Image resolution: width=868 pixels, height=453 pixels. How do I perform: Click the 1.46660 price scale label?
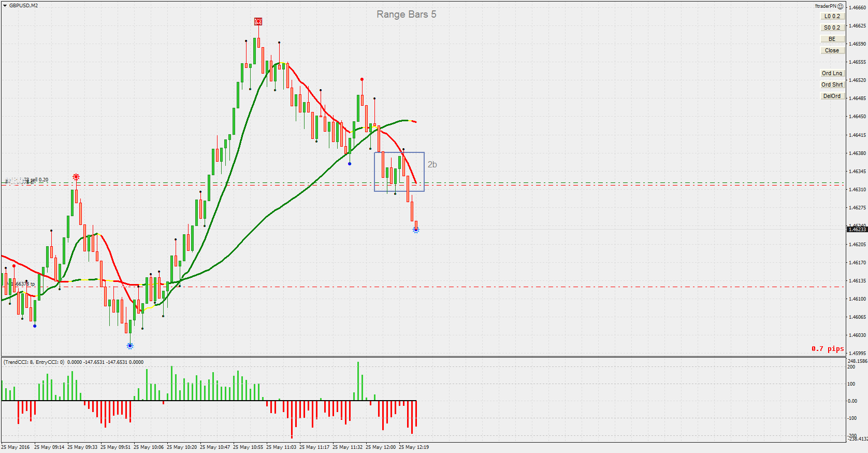click(x=858, y=7)
